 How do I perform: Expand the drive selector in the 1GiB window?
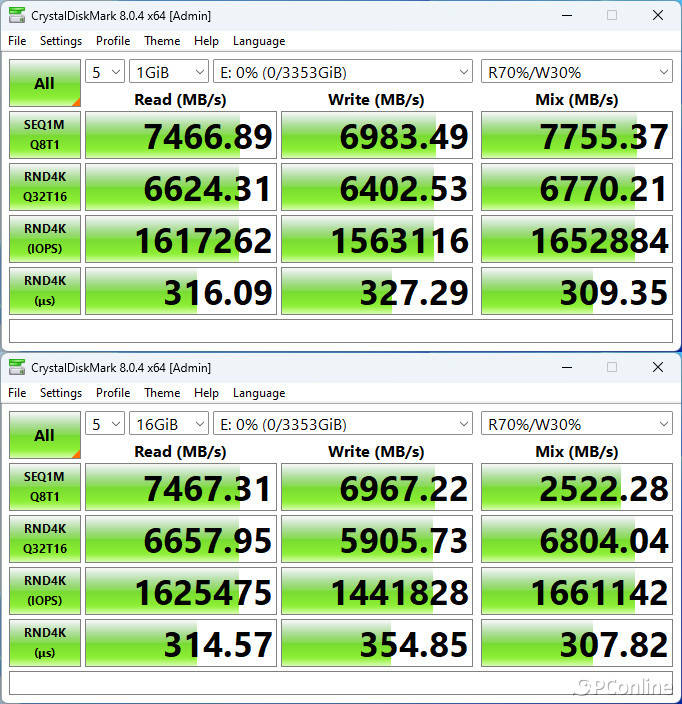pyautogui.click(x=343, y=72)
